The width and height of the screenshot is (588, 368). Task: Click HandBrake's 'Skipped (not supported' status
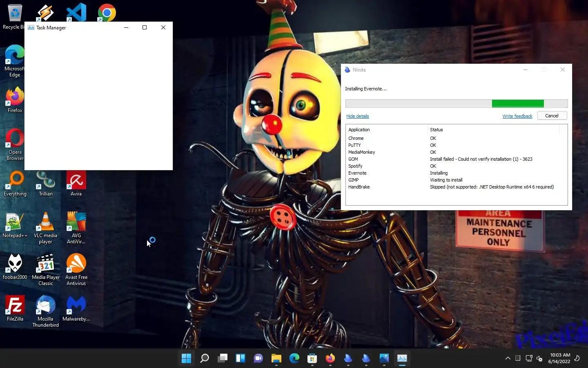coord(492,187)
